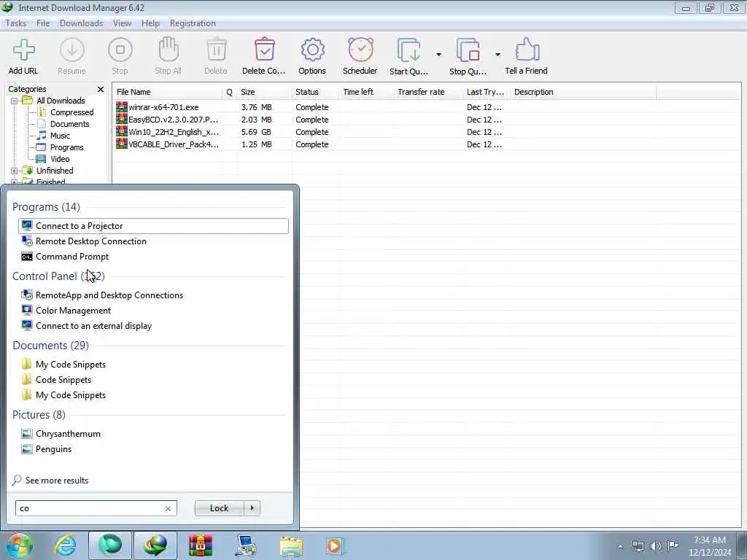747x560 pixels.
Task: Click the Lock button
Action: 219,508
